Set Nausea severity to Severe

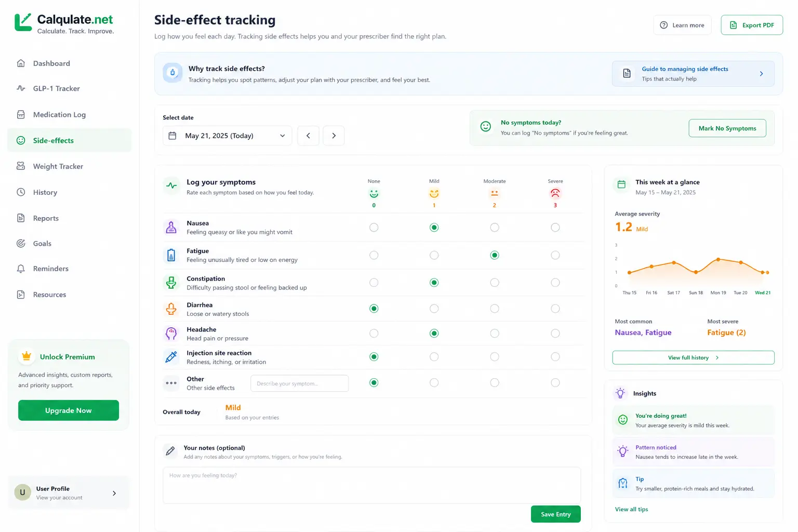[x=555, y=228]
